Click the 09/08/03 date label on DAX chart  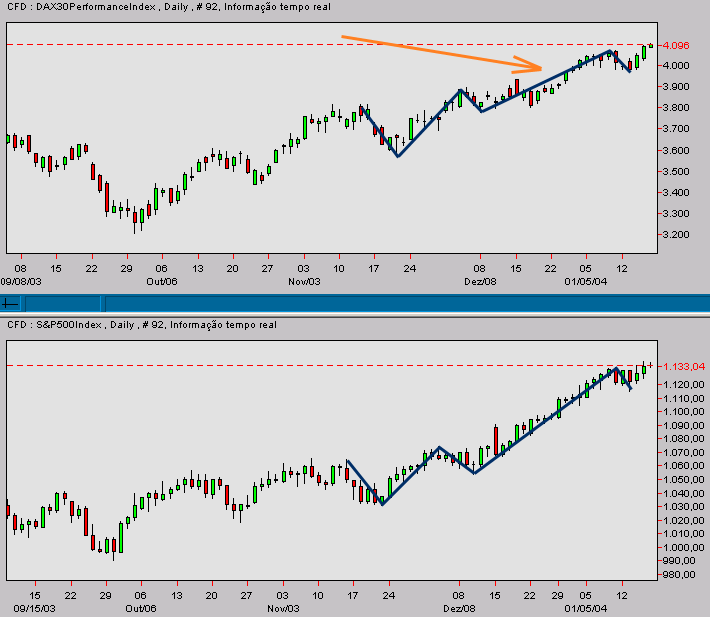(x=21, y=282)
